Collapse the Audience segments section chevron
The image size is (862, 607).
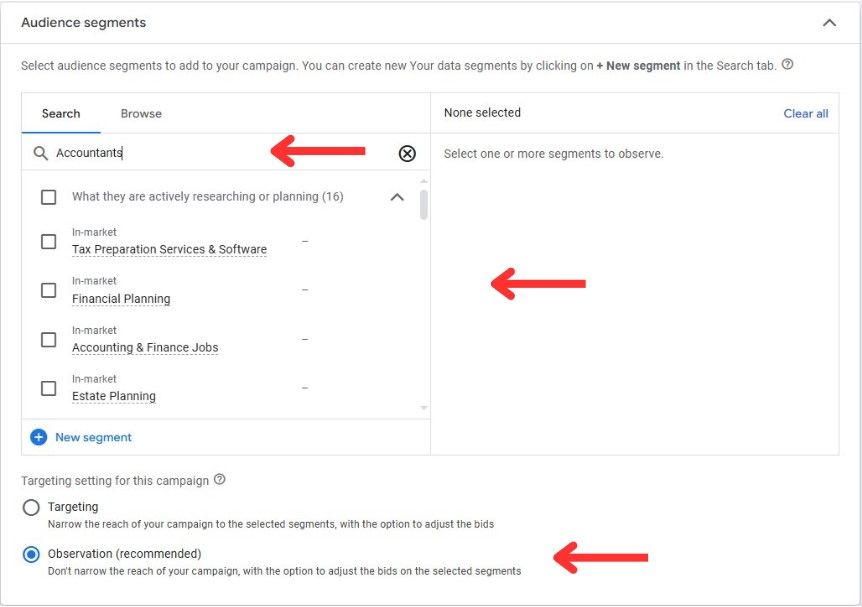829,23
